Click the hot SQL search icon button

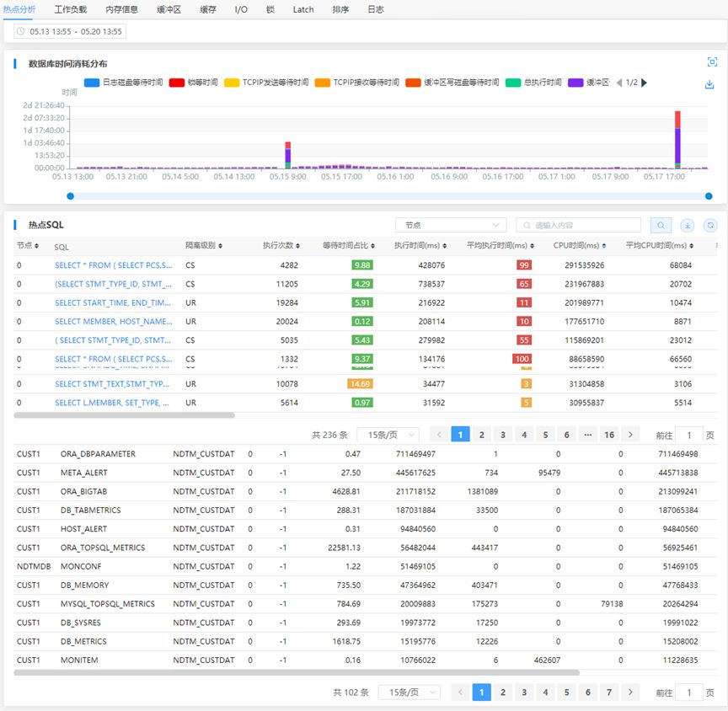click(x=661, y=226)
